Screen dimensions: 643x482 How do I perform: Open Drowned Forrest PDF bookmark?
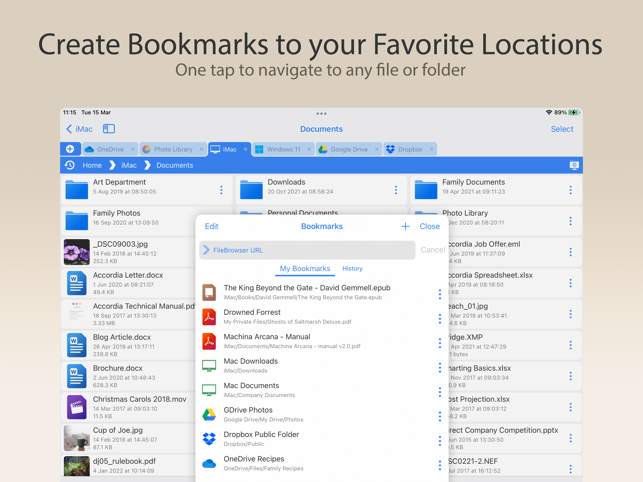click(316, 317)
